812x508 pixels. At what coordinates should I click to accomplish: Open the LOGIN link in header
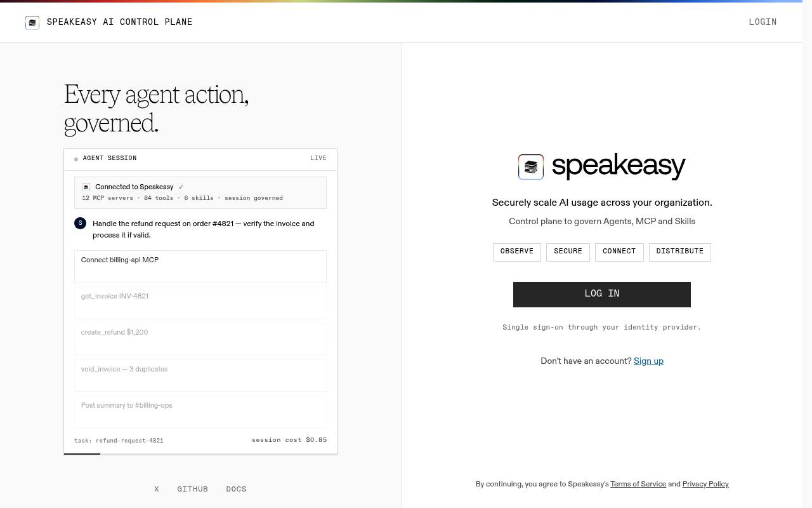pos(763,22)
